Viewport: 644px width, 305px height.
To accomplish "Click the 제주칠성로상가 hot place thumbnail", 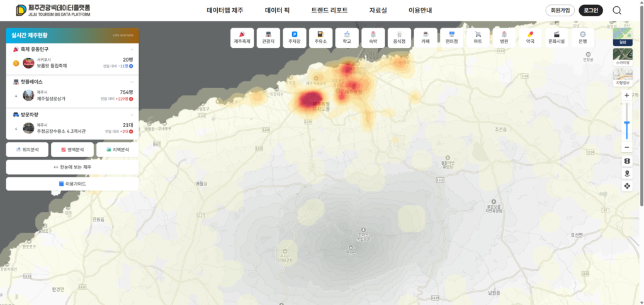I will 28,95.
